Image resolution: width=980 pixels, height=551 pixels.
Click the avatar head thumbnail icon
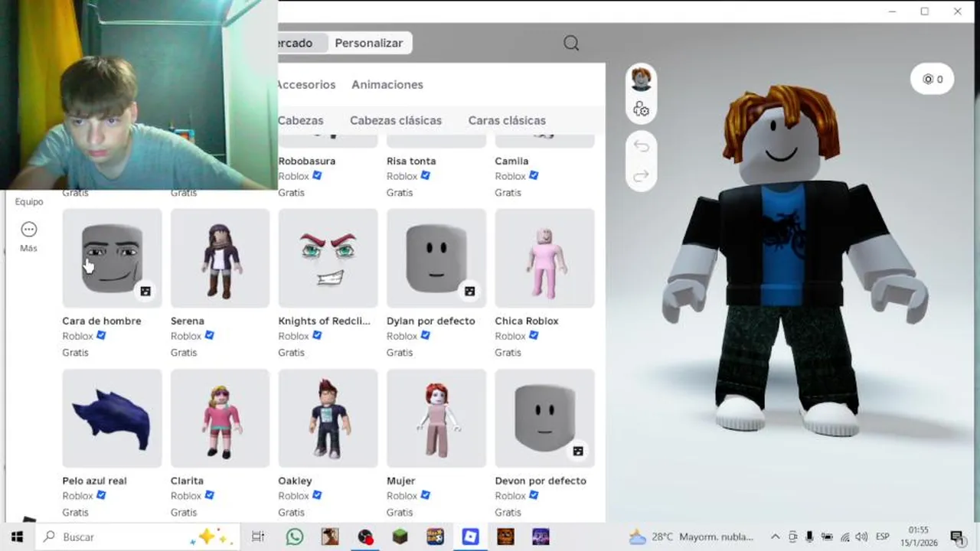pyautogui.click(x=641, y=79)
